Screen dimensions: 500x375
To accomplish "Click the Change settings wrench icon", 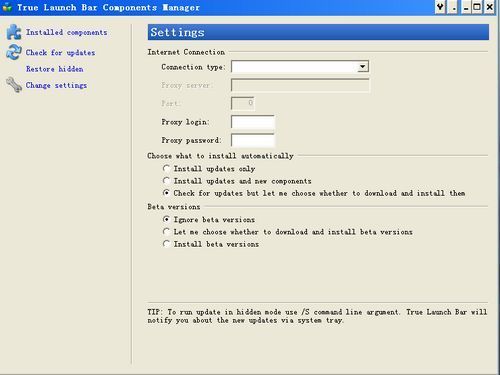I will click(14, 85).
